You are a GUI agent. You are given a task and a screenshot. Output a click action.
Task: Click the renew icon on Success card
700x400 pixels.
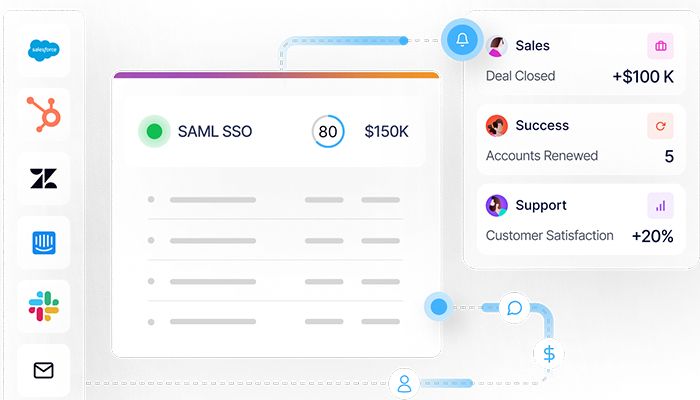click(x=660, y=126)
